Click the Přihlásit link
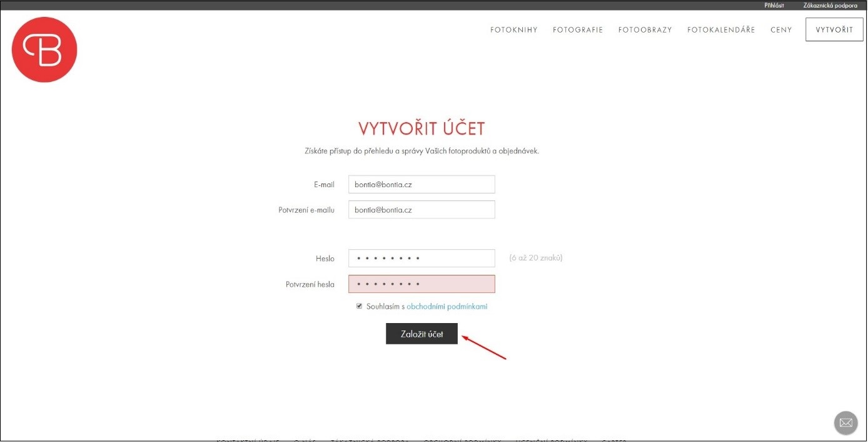 point(774,6)
